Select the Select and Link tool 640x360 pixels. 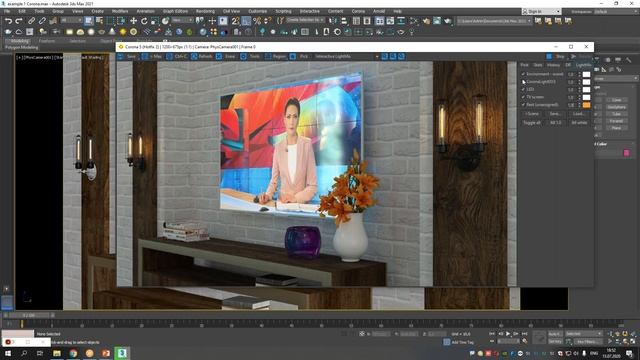point(31,21)
